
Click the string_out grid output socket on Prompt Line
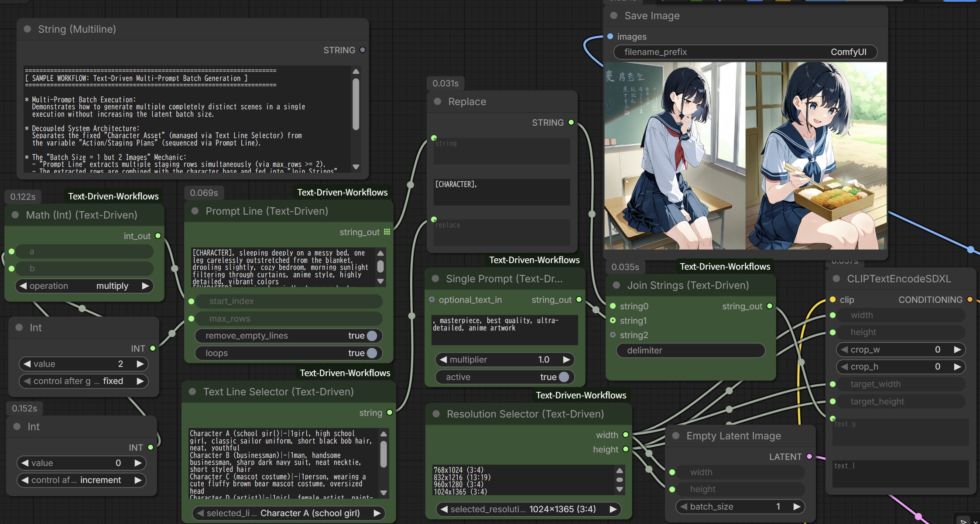pyautogui.click(x=387, y=232)
